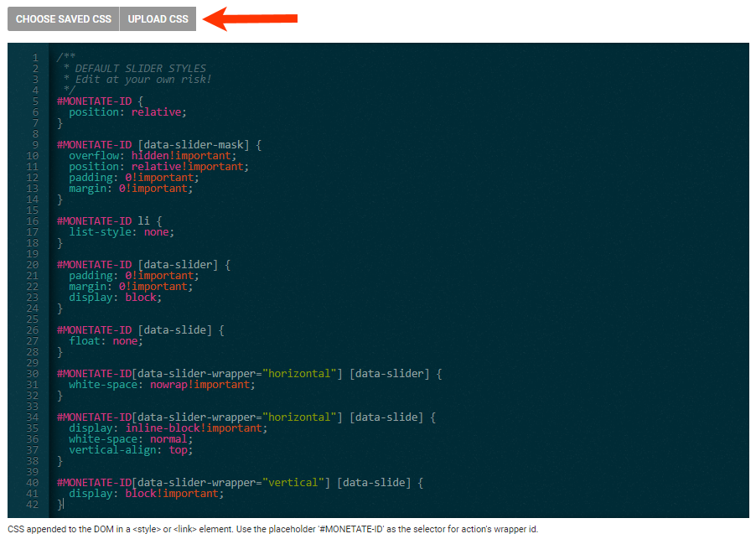Click 'white-space: nowrap!important;' line
756x539 pixels.
162,385
